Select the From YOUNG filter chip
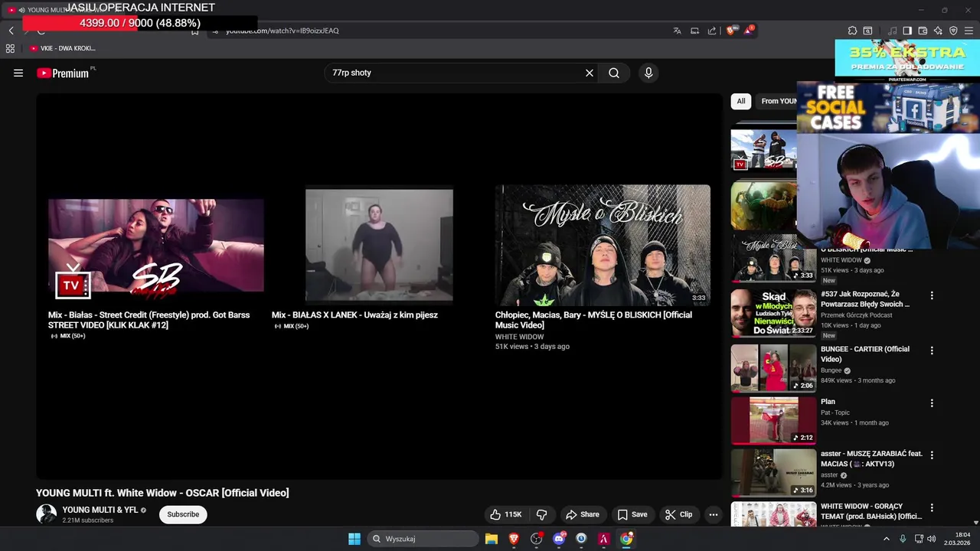 coord(777,101)
